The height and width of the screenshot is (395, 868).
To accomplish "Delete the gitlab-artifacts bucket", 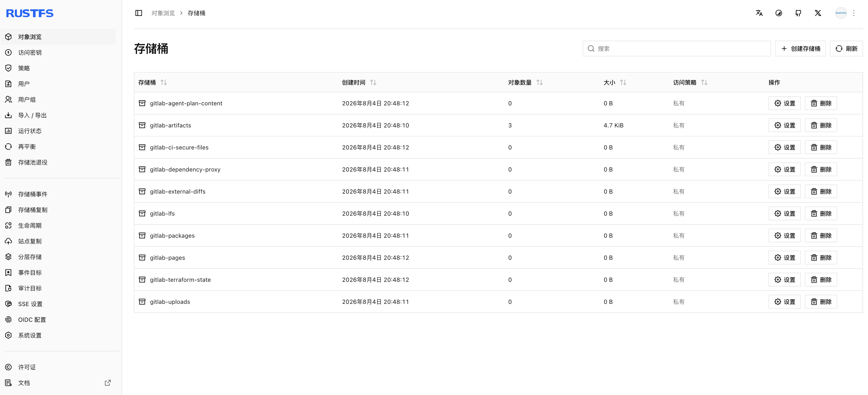I will [x=821, y=125].
